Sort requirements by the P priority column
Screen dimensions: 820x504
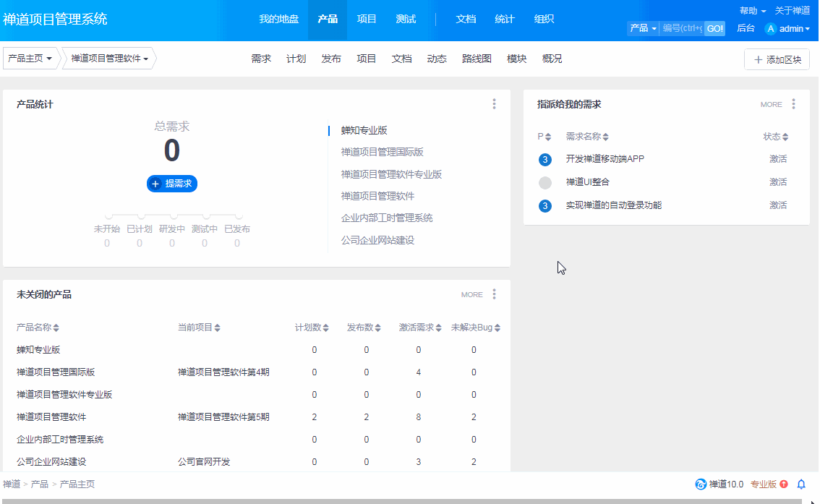pyautogui.click(x=544, y=137)
